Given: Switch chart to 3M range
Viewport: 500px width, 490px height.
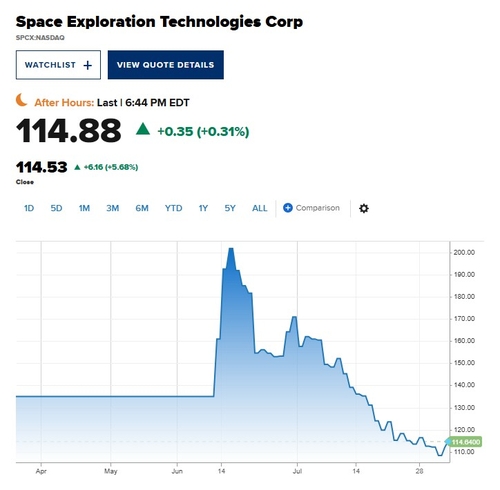Looking at the screenshot, I should point(113,208).
